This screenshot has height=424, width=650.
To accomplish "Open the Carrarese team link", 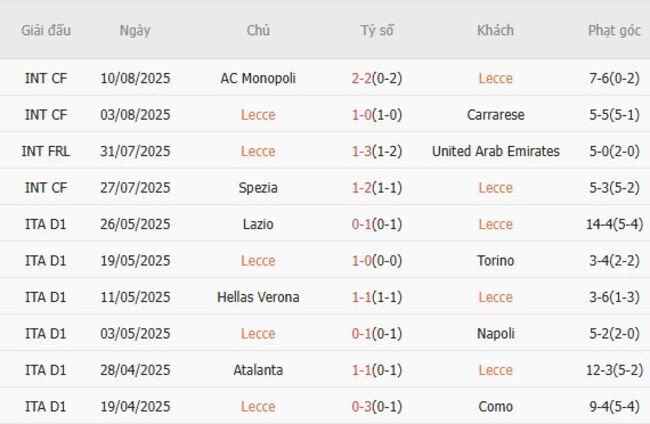I will (x=495, y=115).
